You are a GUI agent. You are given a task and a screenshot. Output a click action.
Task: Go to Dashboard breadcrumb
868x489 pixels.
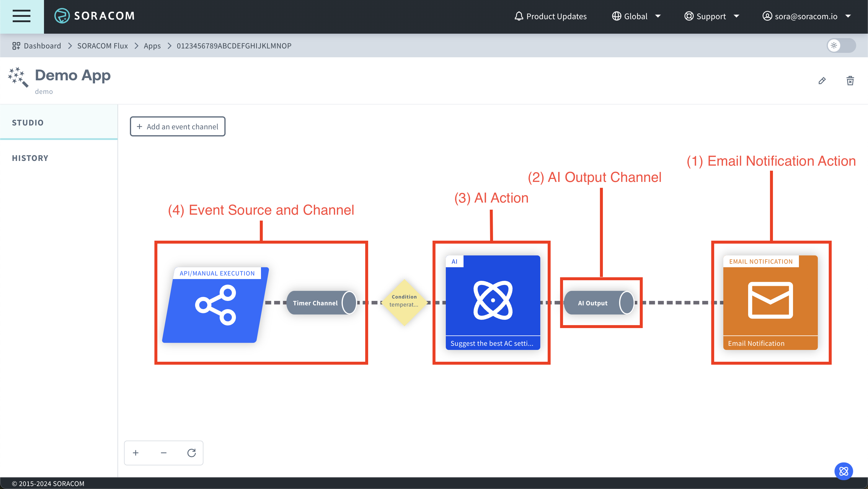(43, 45)
